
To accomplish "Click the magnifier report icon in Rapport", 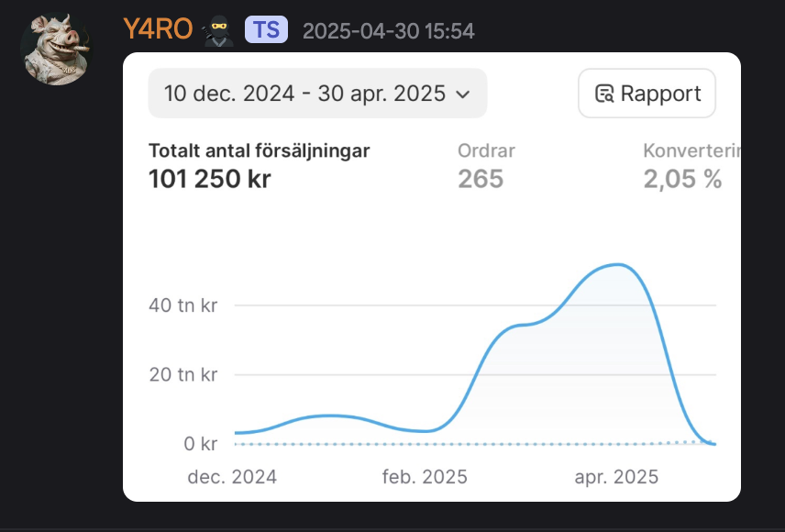I will pos(603,94).
